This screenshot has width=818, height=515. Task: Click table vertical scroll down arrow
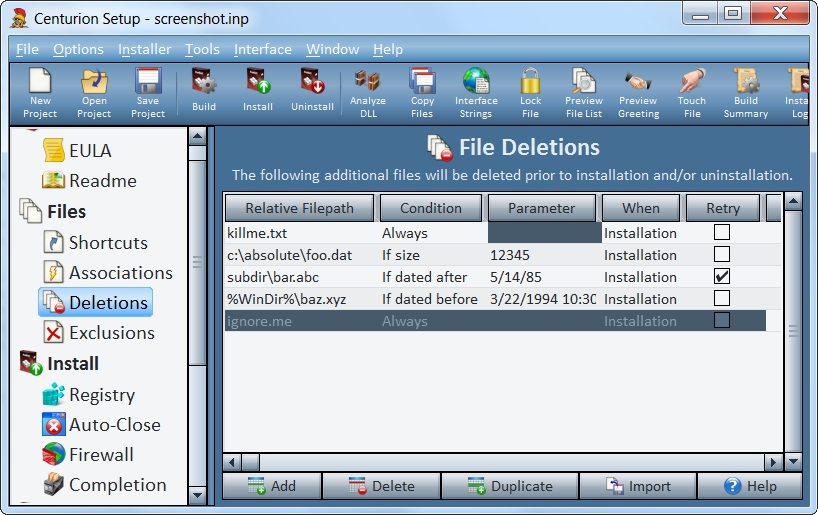(x=793, y=461)
